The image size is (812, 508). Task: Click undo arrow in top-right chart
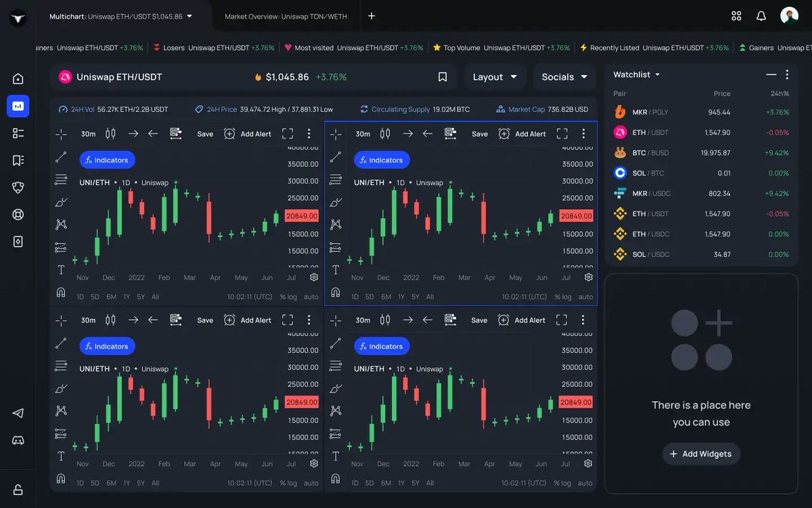click(428, 133)
